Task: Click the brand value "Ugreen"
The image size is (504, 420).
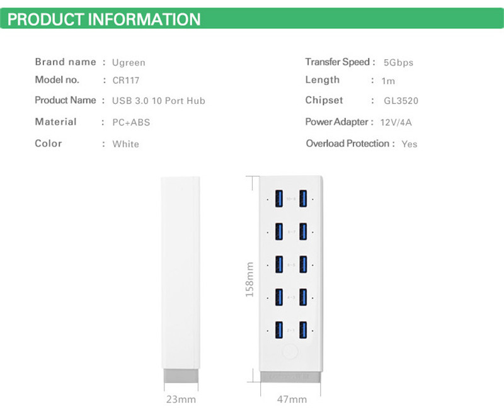Action: 129,62
